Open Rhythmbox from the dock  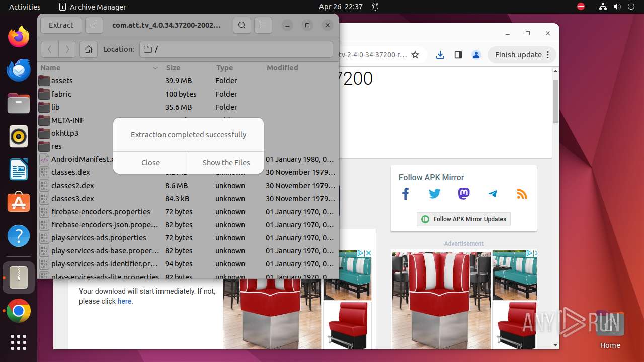(x=19, y=136)
